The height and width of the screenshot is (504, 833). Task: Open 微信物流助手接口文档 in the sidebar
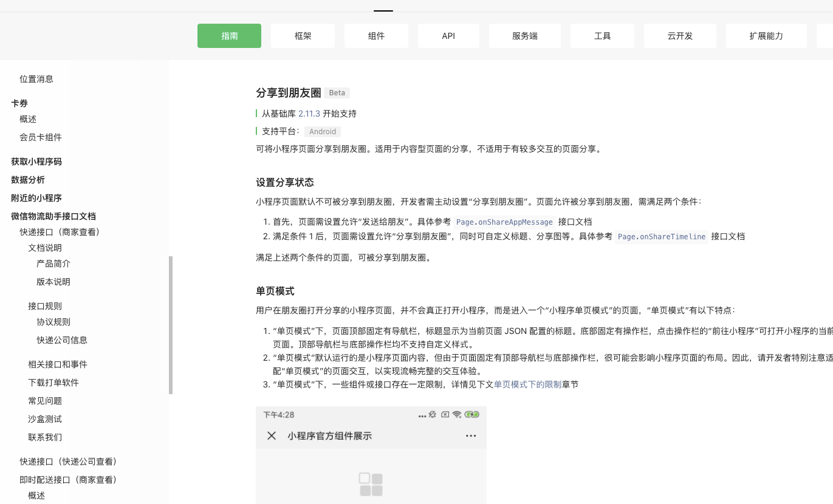pos(53,216)
